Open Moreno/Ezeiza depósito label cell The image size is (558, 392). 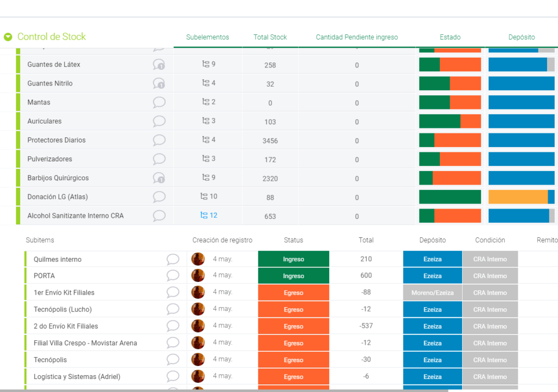click(x=432, y=293)
